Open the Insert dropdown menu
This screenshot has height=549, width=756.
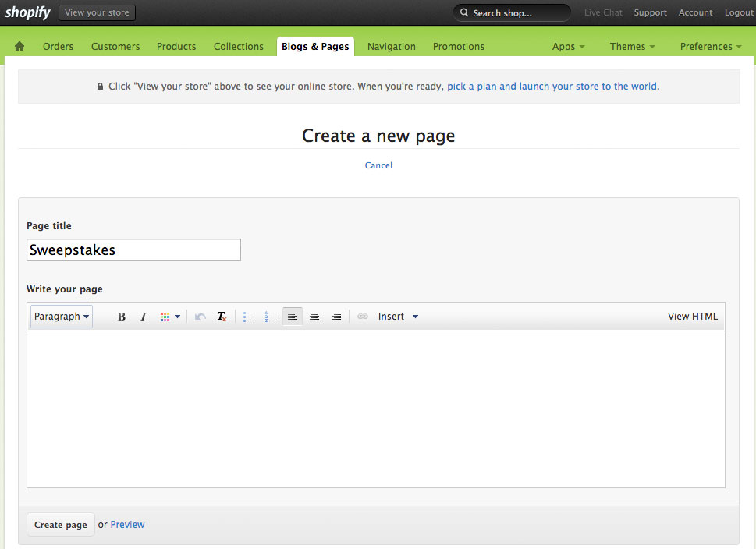click(x=397, y=316)
